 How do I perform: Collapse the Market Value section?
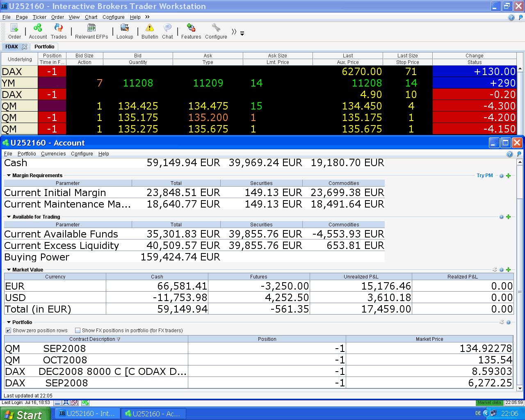coord(9,270)
